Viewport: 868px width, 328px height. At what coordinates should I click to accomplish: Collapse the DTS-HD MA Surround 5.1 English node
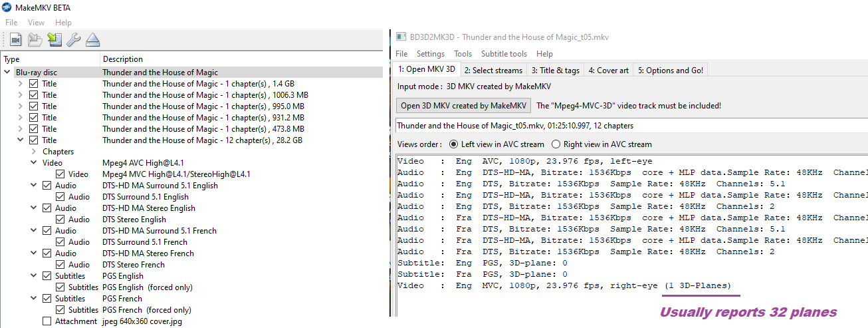click(34, 186)
